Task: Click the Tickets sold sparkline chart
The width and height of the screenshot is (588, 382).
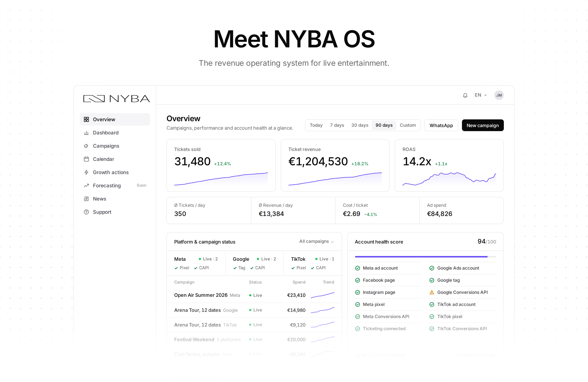Action: coord(221,179)
